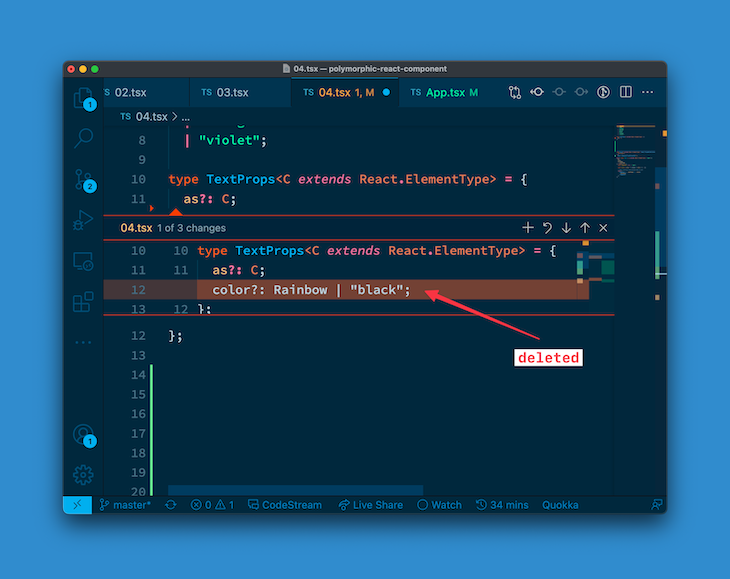Click the second disabled commit navigation icon
This screenshot has height=579, width=730.
[581, 92]
